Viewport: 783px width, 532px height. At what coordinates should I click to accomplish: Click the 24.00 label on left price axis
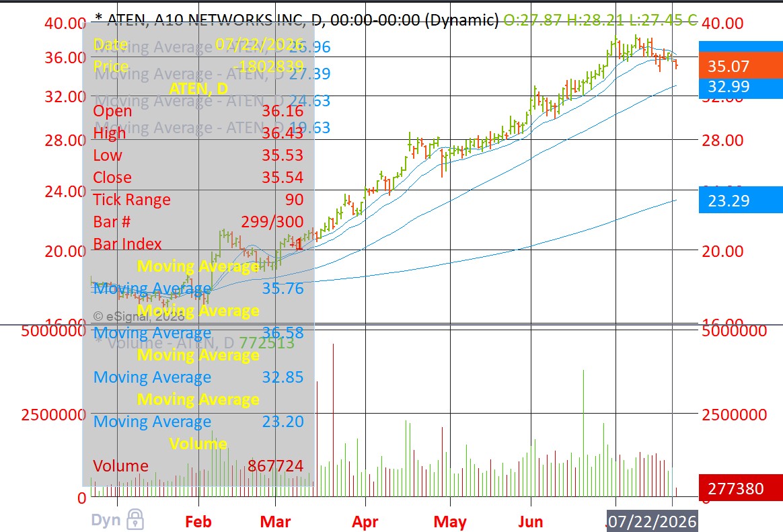(x=65, y=191)
